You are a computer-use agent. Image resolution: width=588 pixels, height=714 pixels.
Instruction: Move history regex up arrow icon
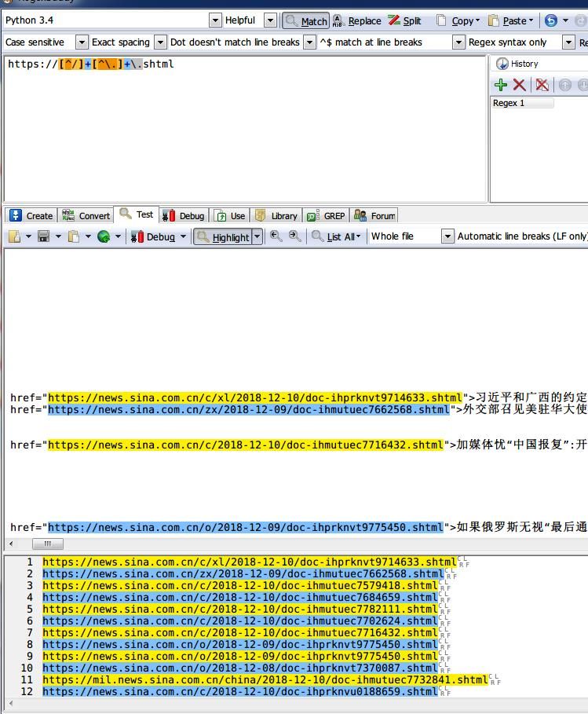[x=564, y=85]
